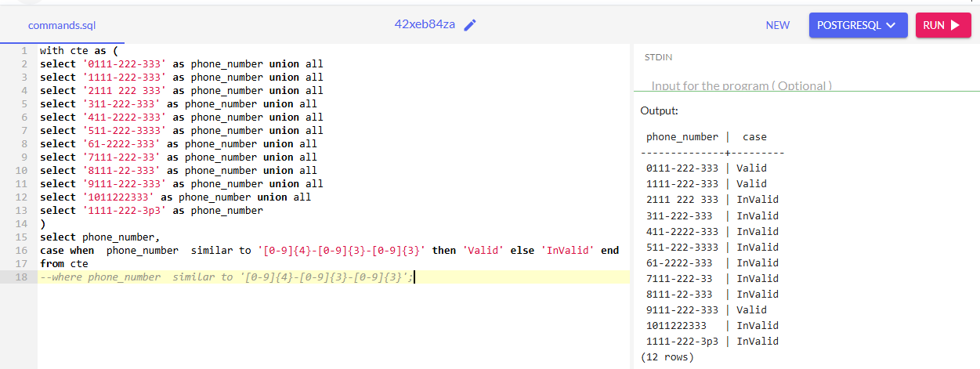Image resolution: width=980 pixels, height=369 pixels.
Task: Click 'Valid' string literal in case statement
Action: pyautogui.click(x=483, y=250)
